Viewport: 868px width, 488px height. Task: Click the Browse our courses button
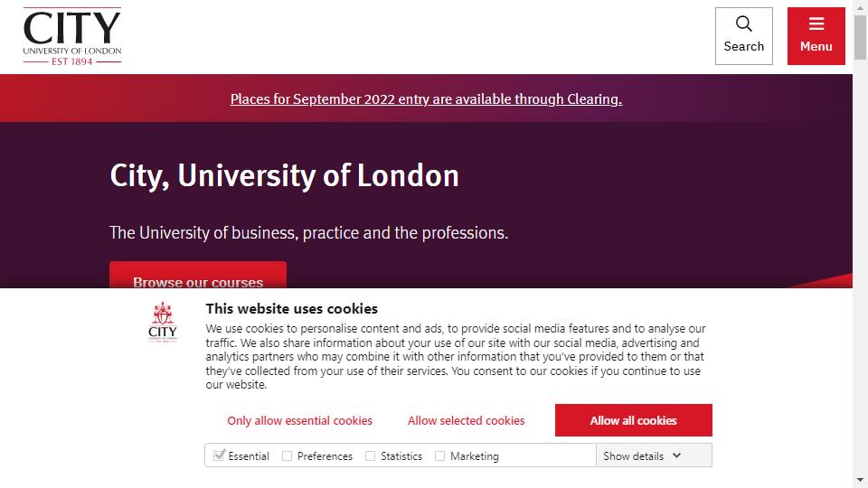(198, 275)
